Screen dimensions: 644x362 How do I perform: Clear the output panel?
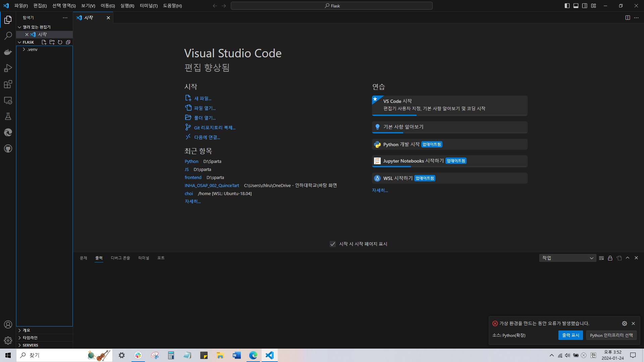pos(601,258)
